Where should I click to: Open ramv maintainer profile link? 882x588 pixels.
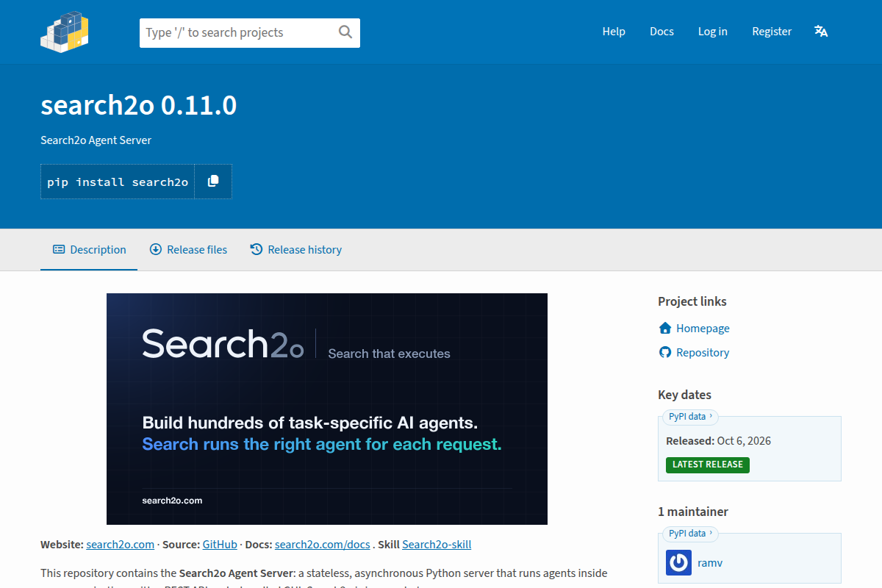[711, 562]
